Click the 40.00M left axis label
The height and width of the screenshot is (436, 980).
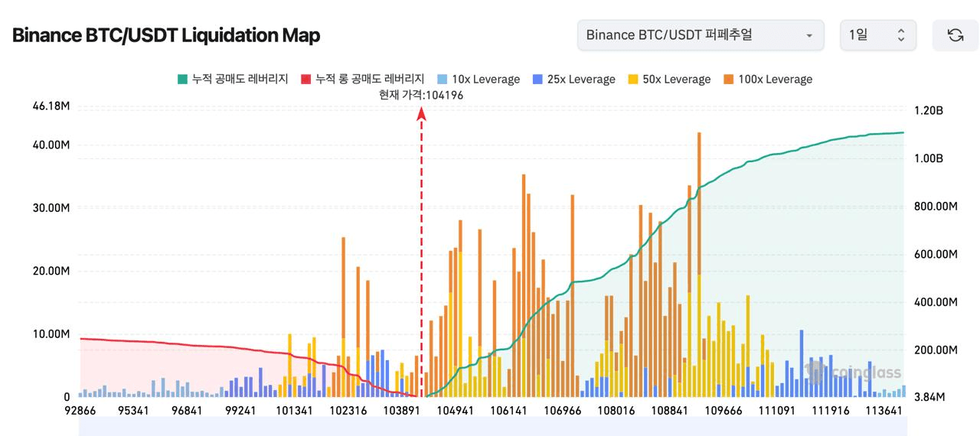click(51, 145)
